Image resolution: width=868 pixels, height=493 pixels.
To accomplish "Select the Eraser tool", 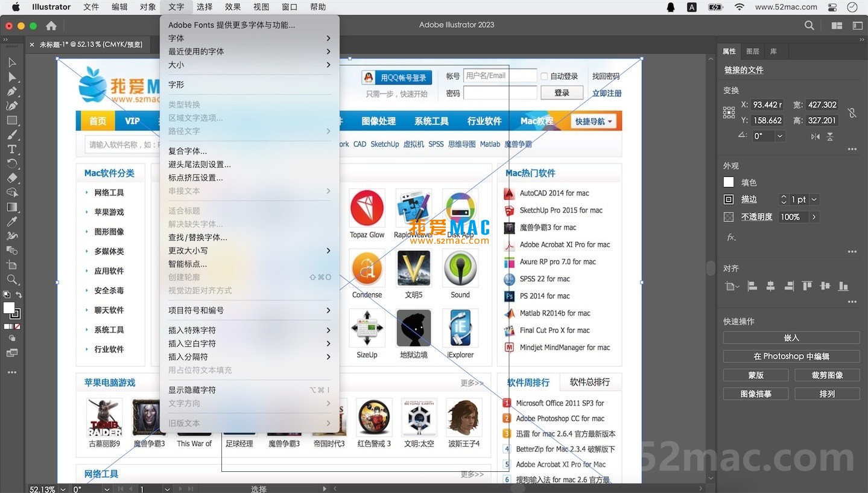I will point(12,179).
